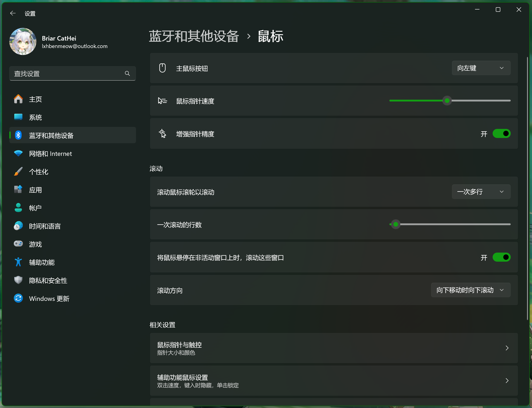Click the 网络和 Internet wifi icon

[18, 154]
